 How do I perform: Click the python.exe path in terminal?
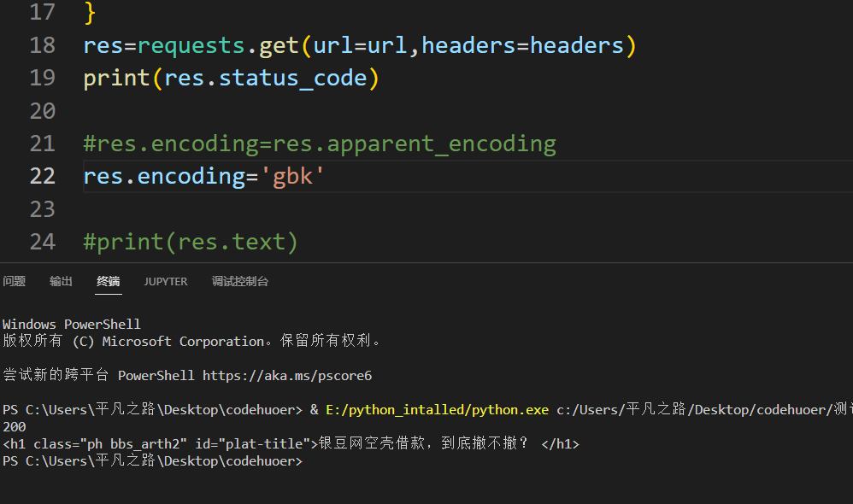tap(437, 410)
